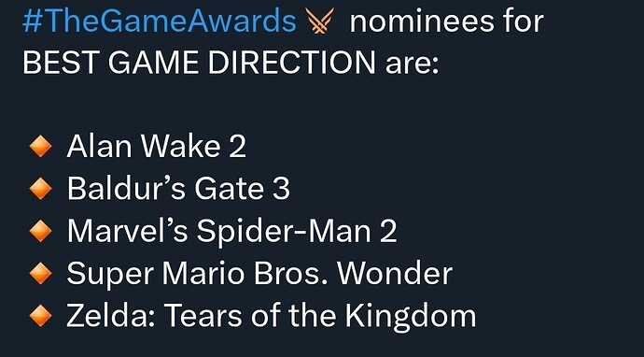Click the diamond bullet before Zelda: Tears of the Kingdom

tap(41, 316)
